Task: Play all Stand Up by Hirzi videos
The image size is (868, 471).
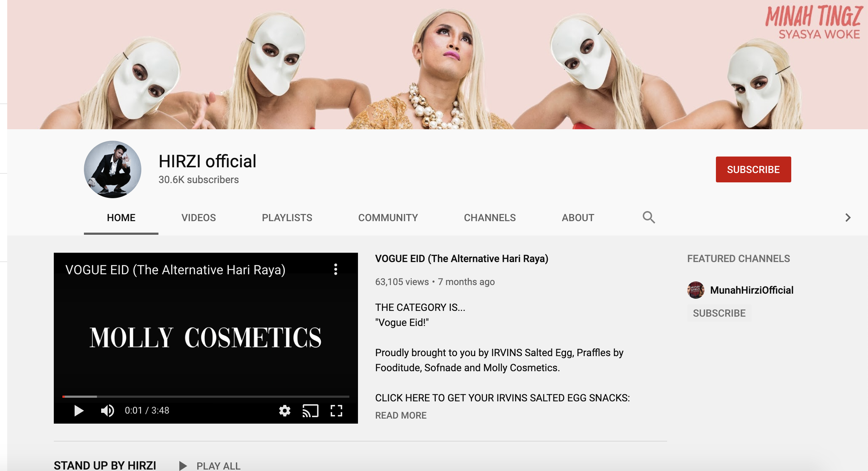Action: pos(210,466)
